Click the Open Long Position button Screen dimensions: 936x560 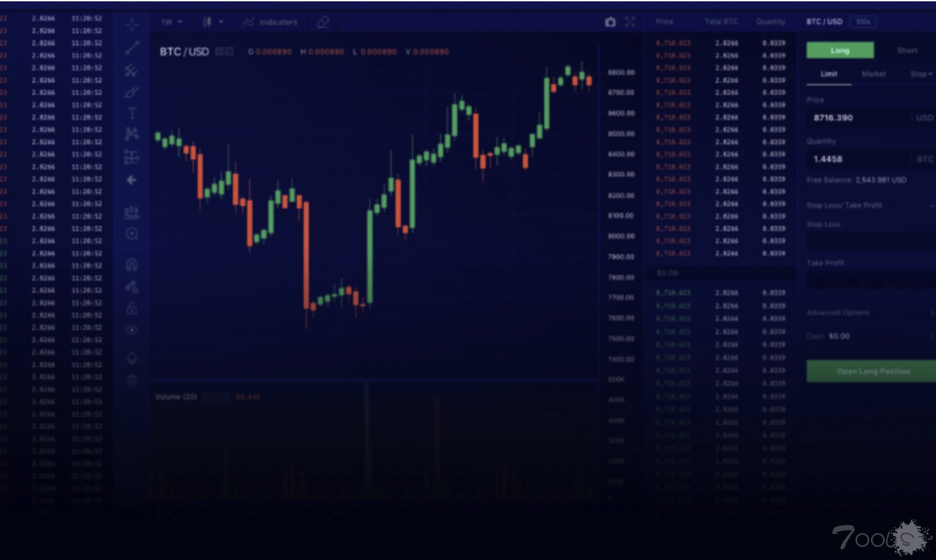[873, 371]
